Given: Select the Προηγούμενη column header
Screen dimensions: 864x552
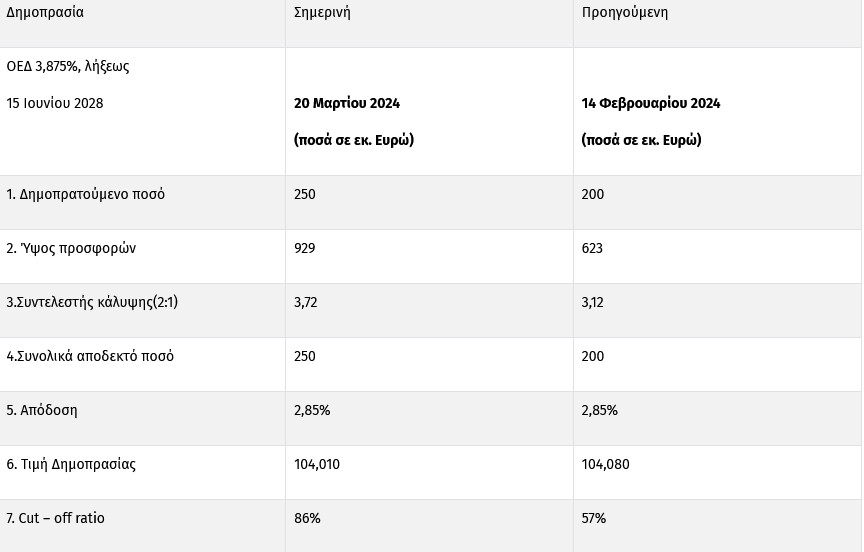Looking at the screenshot, I should [x=624, y=12].
